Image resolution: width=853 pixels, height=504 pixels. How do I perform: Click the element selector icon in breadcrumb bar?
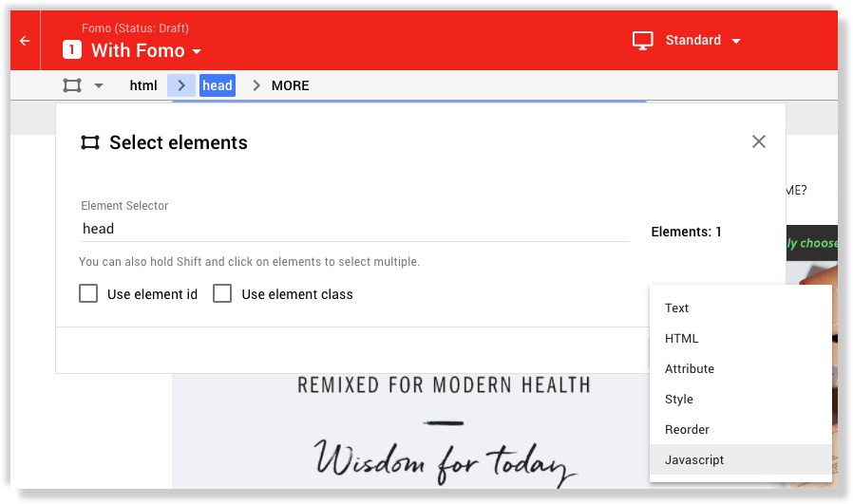click(x=72, y=85)
